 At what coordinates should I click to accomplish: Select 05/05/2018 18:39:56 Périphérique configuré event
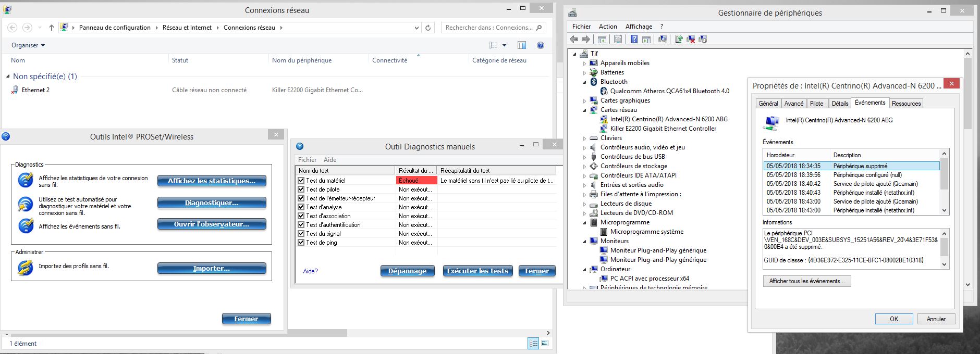coord(851,175)
